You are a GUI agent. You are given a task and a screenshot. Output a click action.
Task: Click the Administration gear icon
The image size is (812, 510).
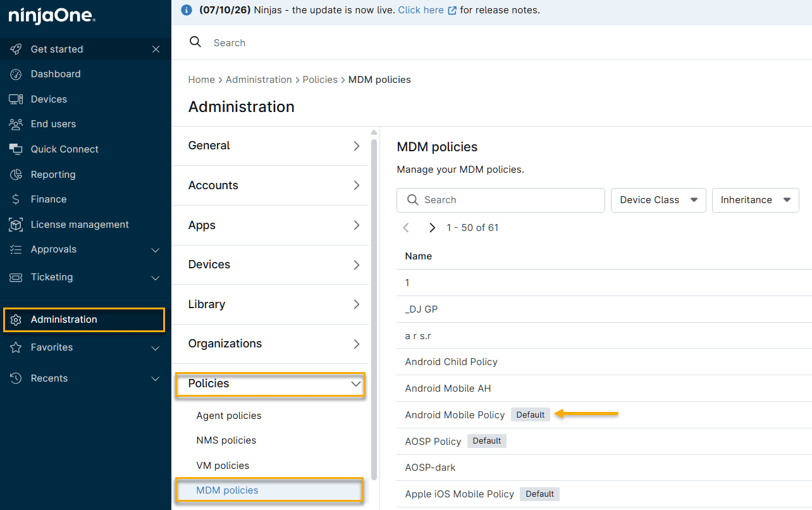16,320
